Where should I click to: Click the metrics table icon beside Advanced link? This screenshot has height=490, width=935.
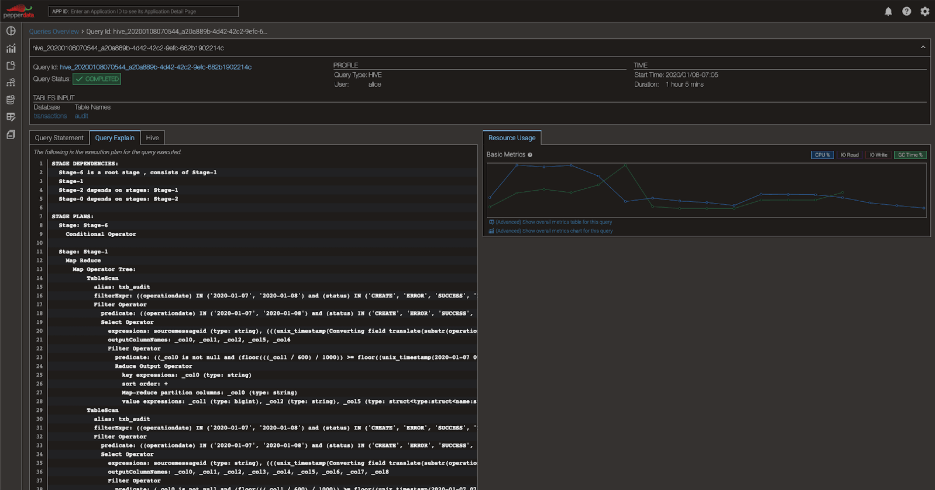[x=491, y=222]
